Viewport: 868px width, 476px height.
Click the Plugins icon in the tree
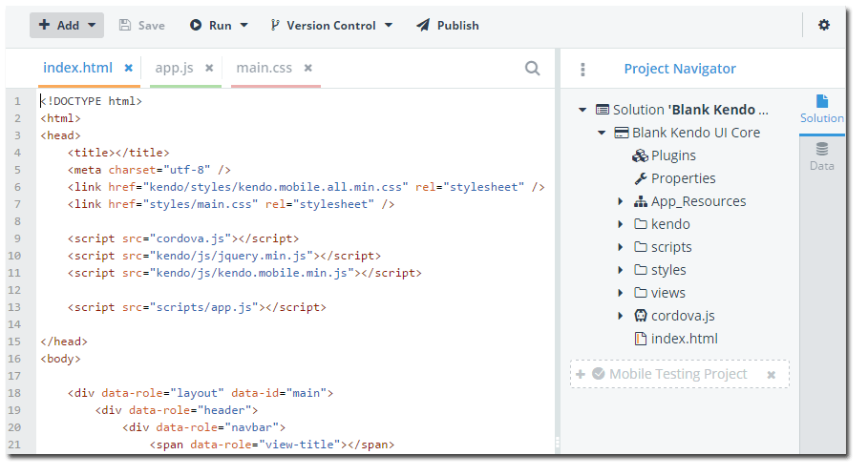point(640,155)
